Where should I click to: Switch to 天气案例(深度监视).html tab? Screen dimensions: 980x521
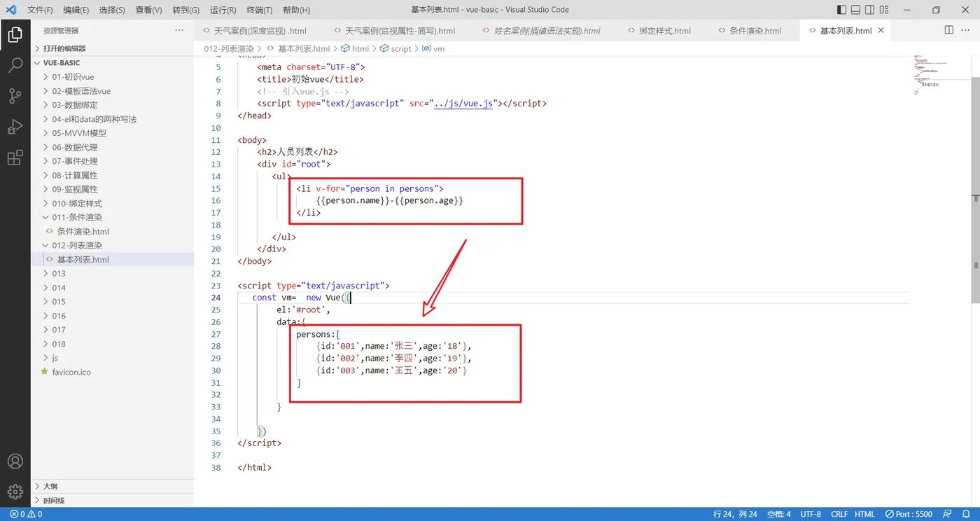260,31
